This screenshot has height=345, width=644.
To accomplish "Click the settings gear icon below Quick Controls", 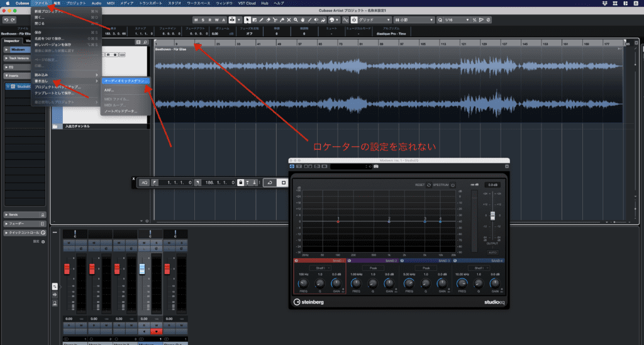I will [43, 241].
